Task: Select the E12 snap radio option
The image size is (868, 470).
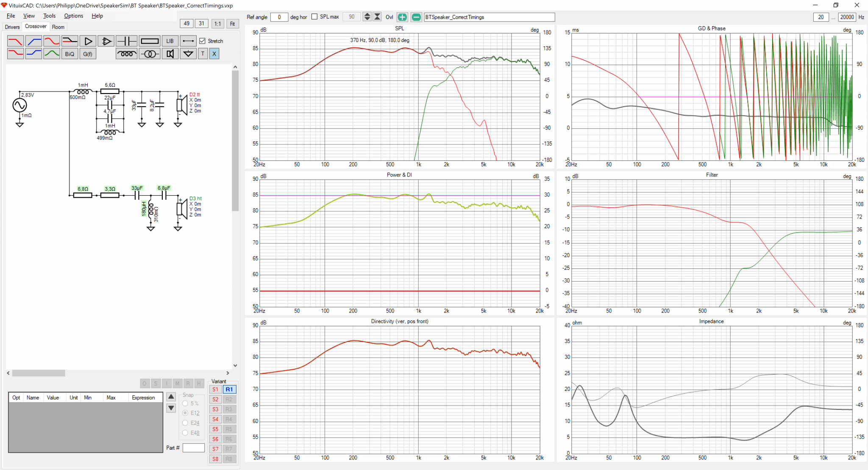Action: click(185, 413)
